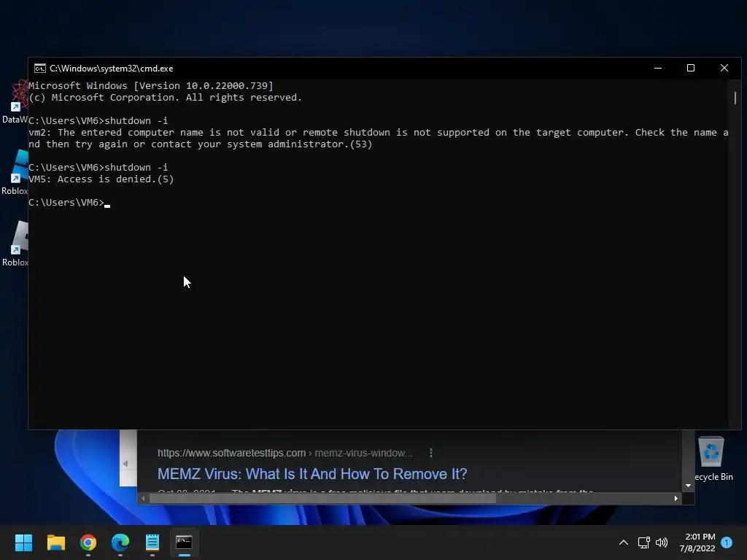Open the three-dot menu beside the search result URL
The height and width of the screenshot is (560, 747).
pyautogui.click(x=431, y=453)
